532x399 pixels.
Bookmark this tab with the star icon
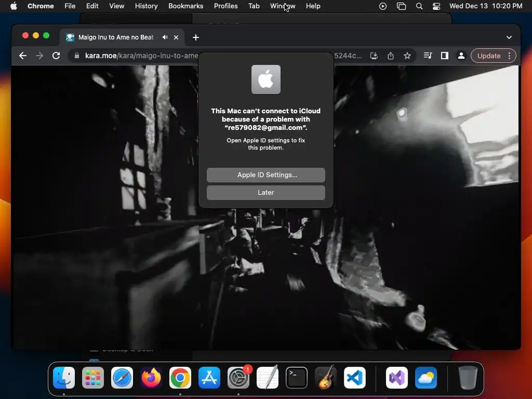(407, 56)
